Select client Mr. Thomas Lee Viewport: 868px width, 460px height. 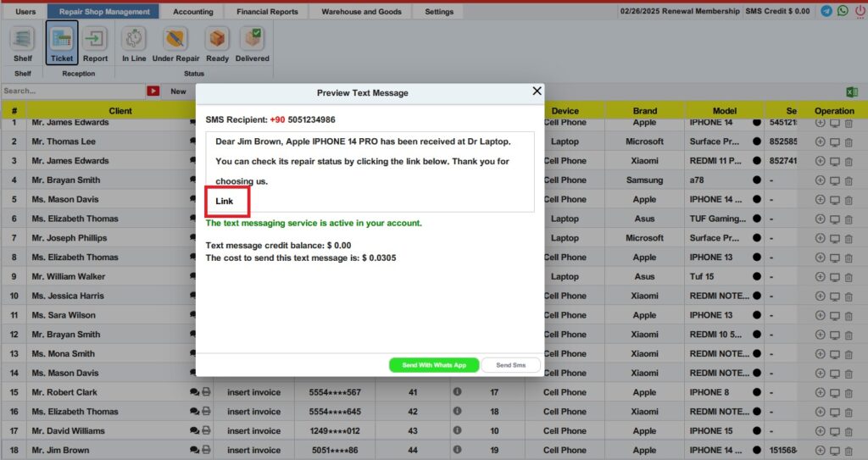(64, 141)
